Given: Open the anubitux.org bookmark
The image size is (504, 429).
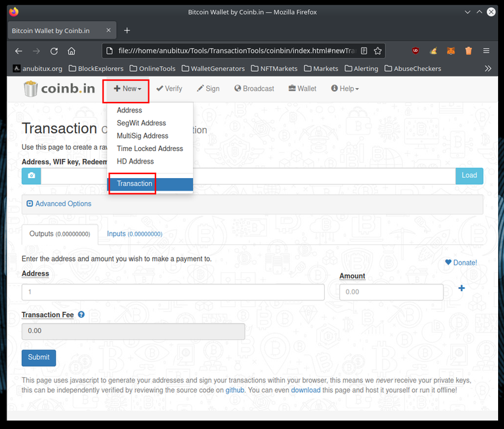Looking at the screenshot, I should click(x=37, y=68).
